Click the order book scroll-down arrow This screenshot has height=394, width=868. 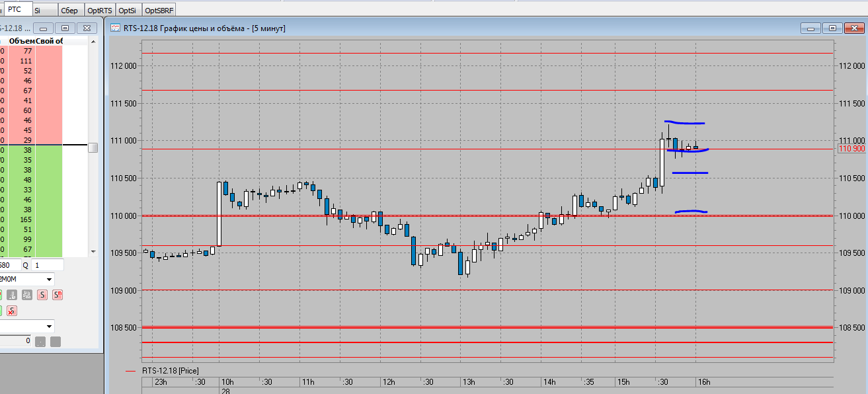tap(93, 252)
